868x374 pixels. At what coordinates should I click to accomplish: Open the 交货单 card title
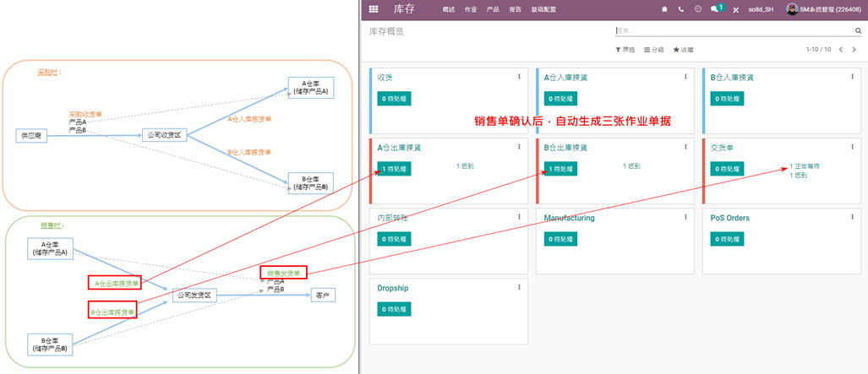coord(723,148)
